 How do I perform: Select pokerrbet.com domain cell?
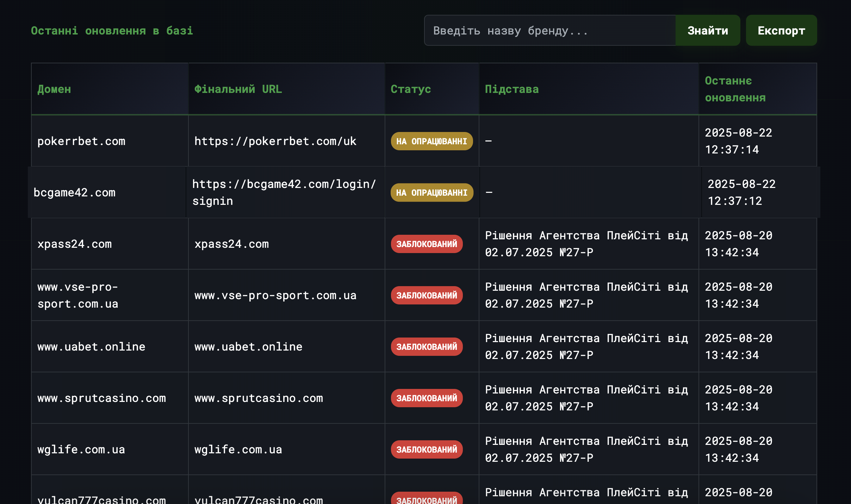[x=81, y=141]
